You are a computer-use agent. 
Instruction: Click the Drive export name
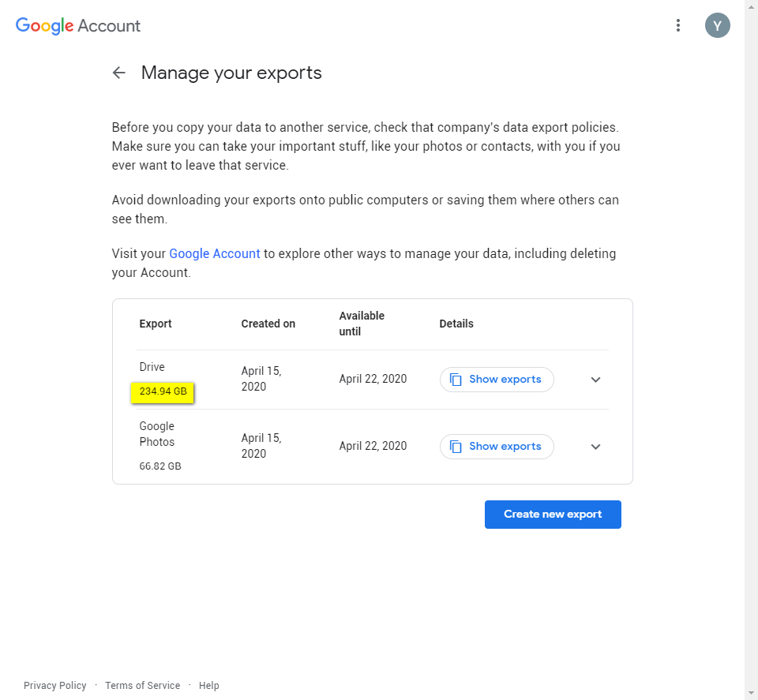pos(152,367)
